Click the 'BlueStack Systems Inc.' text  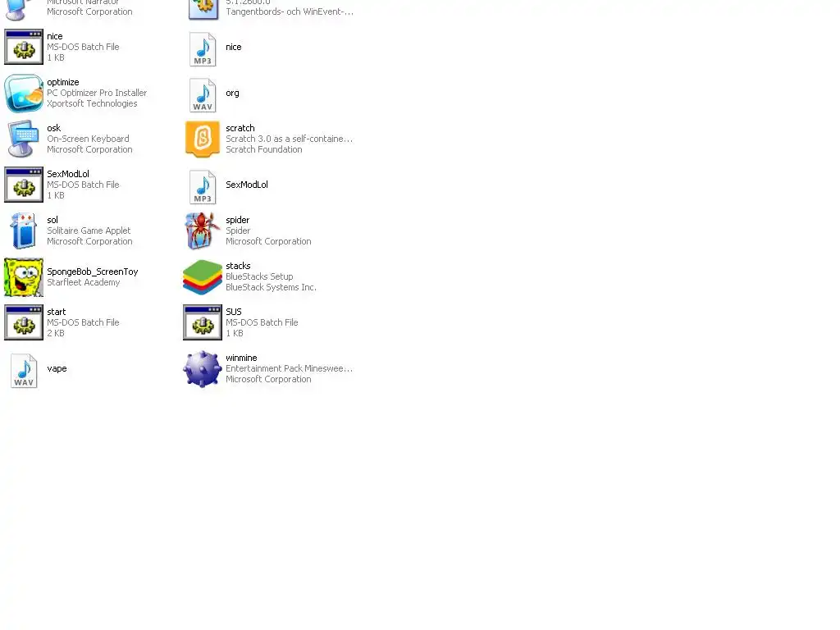271,287
